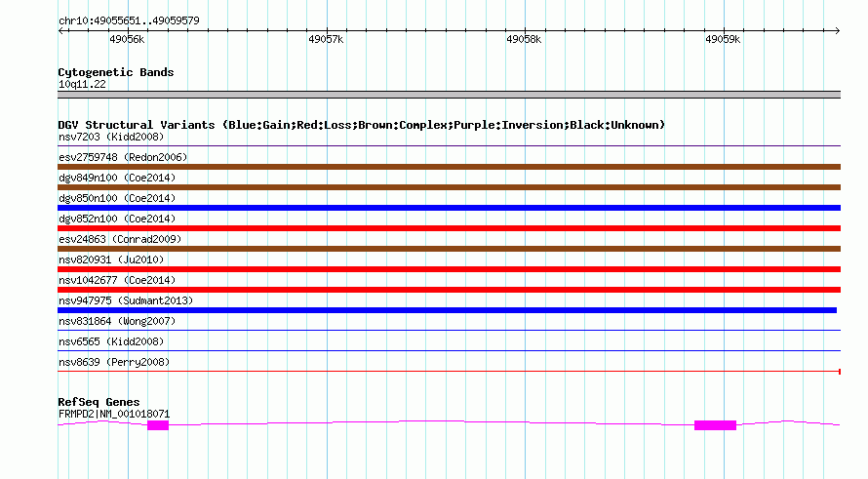The image size is (868, 479).
Task: Select variant label esv2759748 (Redon2006)
Action: point(123,157)
